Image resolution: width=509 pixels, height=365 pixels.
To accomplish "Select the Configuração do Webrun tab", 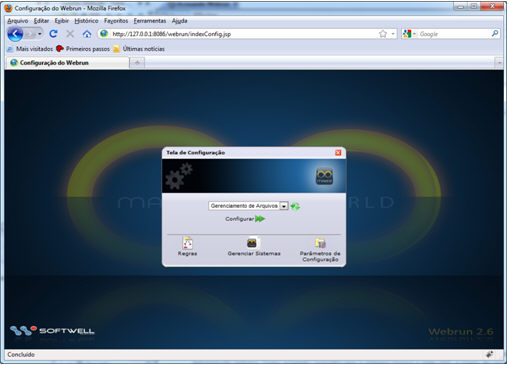I will (x=67, y=63).
